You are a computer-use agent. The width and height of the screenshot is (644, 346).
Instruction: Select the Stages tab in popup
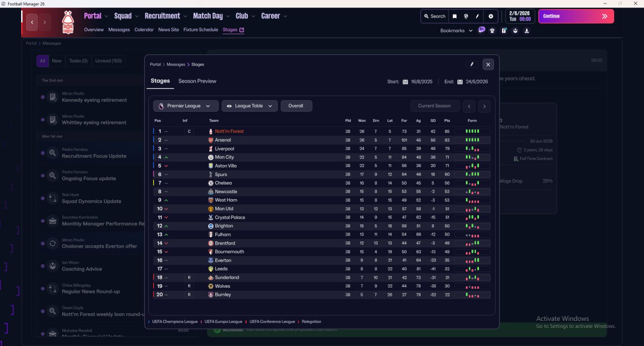pos(160,81)
